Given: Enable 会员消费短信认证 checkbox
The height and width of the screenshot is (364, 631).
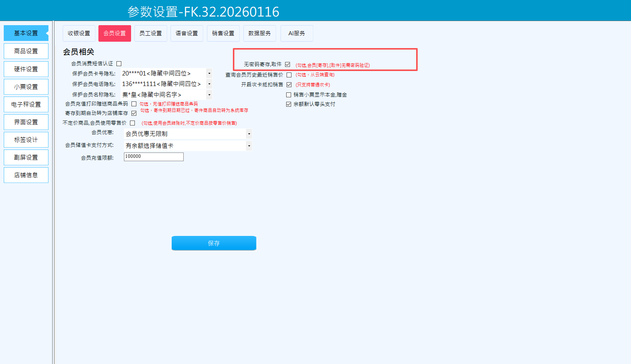Looking at the screenshot, I should tap(119, 64).
